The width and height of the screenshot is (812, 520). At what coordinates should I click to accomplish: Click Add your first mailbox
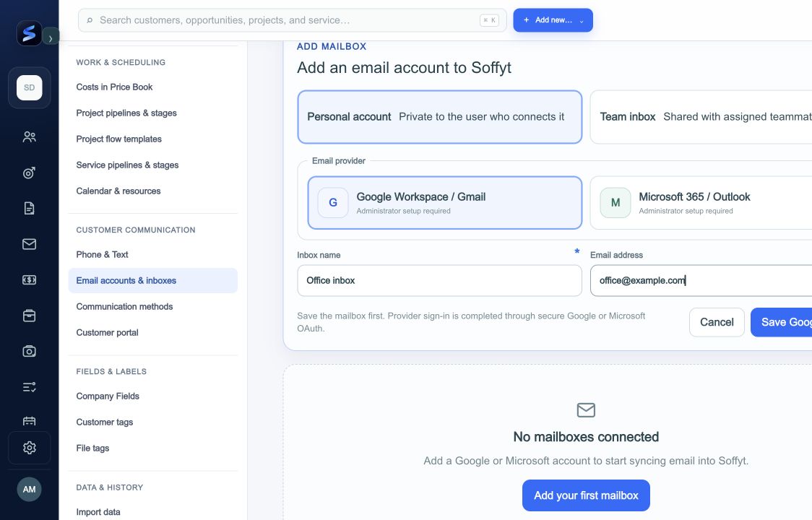pos(586,495)
